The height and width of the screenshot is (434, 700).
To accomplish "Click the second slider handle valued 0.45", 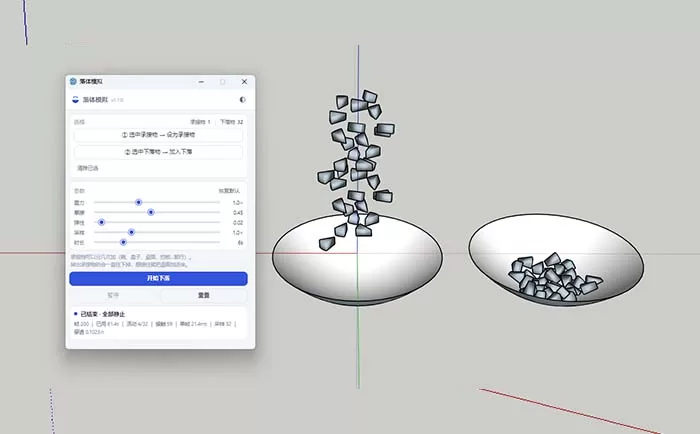I will [x=151, y=212].
